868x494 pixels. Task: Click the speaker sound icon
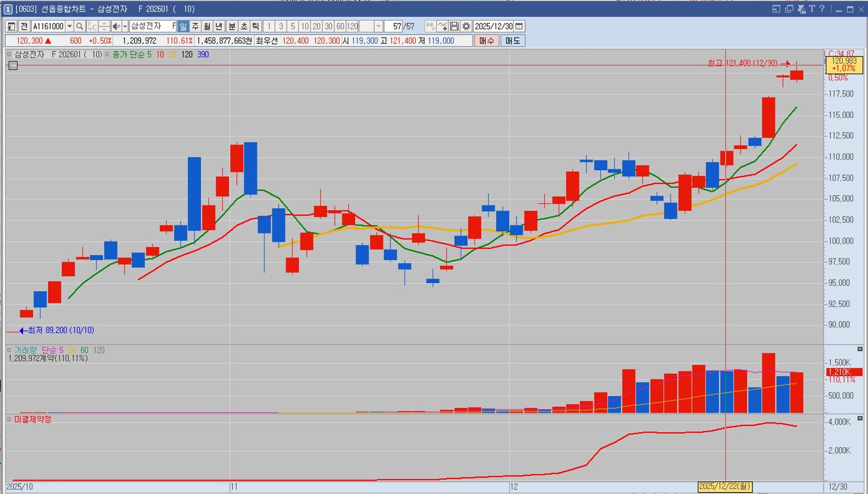pyautogui.click(x=116, y=26)
